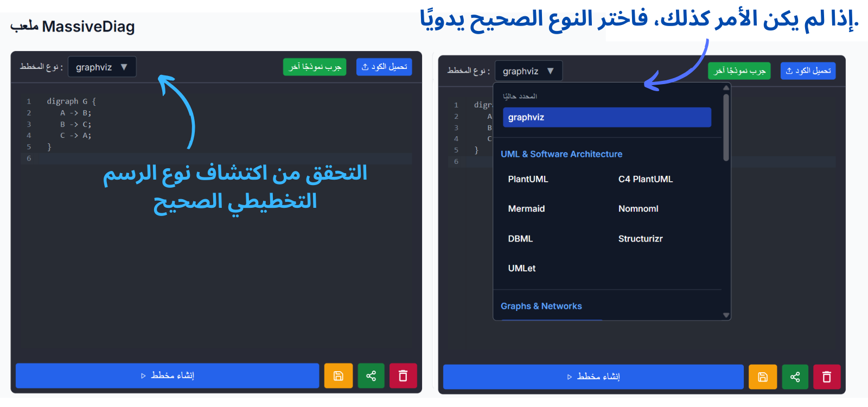The width and height of the screenshot is (868, 407).
Task: Click the MassiveDiag ملعب title
Action: click(73, 26)
